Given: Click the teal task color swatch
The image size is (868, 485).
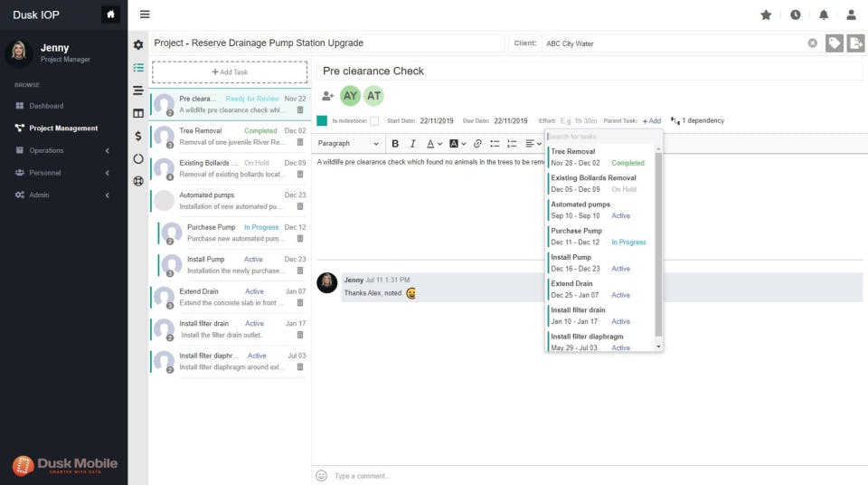Looking at the screenshot, I should point(322,121).
